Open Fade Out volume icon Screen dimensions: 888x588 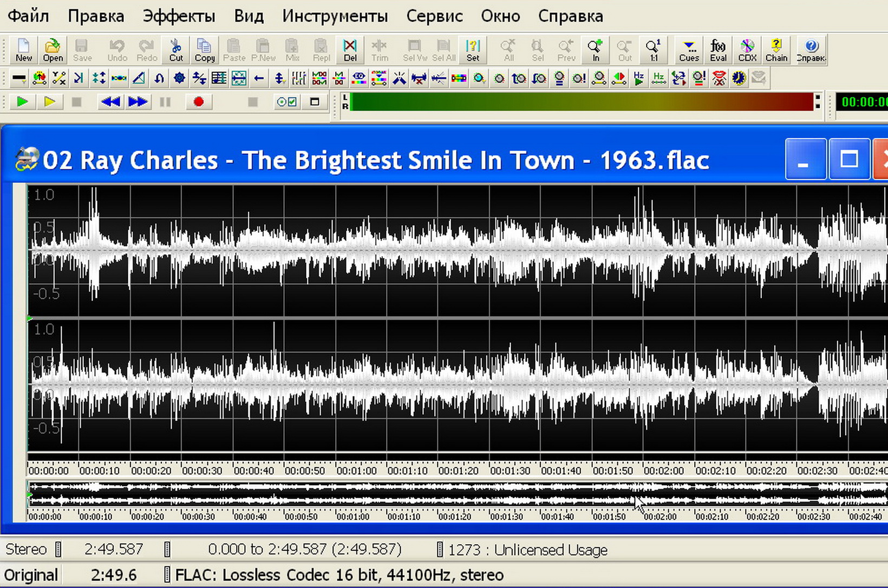click(x=539, y=79)
